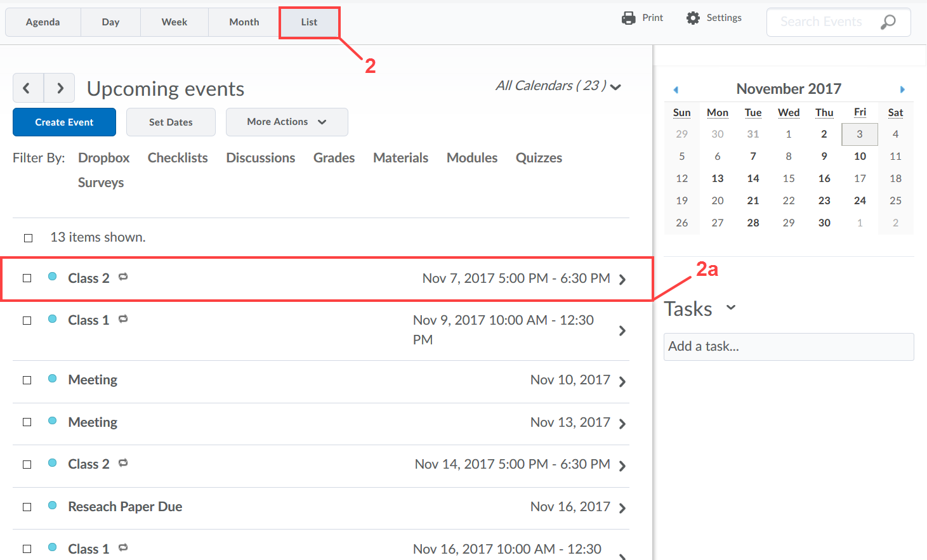The height and width of the screenshot is (560, 927).
Task: Click the Create Event button
Action: pos(64,122)
